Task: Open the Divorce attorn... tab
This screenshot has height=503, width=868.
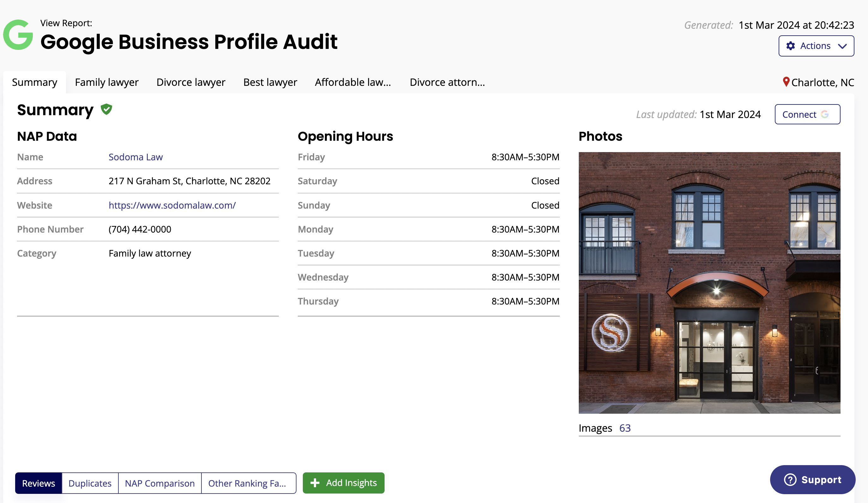Action: click(x=447, y=82)
